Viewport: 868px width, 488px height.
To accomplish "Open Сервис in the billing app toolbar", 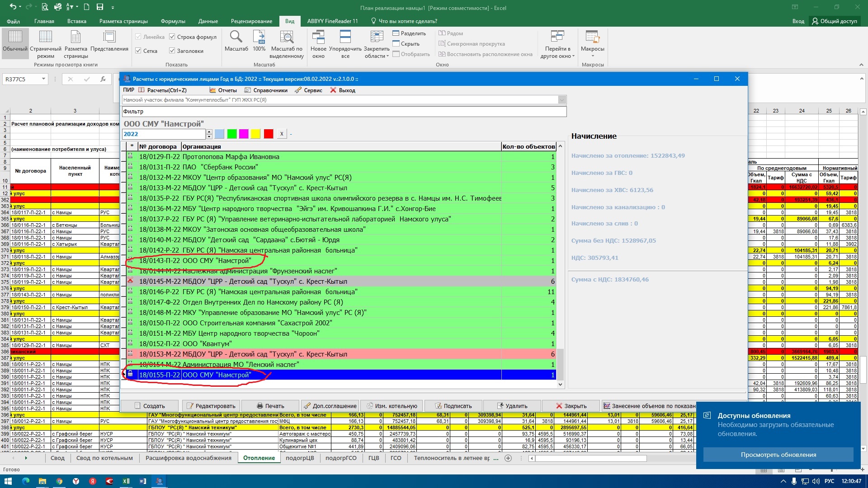I will pos(308,90).
